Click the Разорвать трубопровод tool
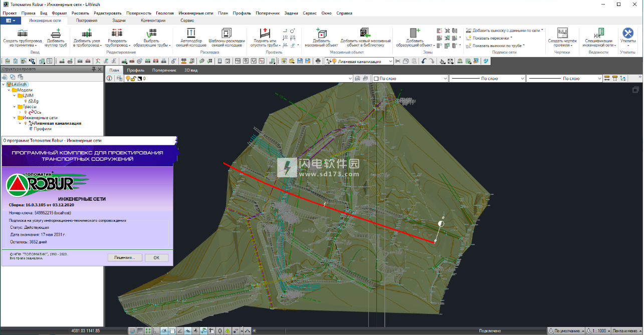Screen dimensions: 644x335 tap(117, 38)
